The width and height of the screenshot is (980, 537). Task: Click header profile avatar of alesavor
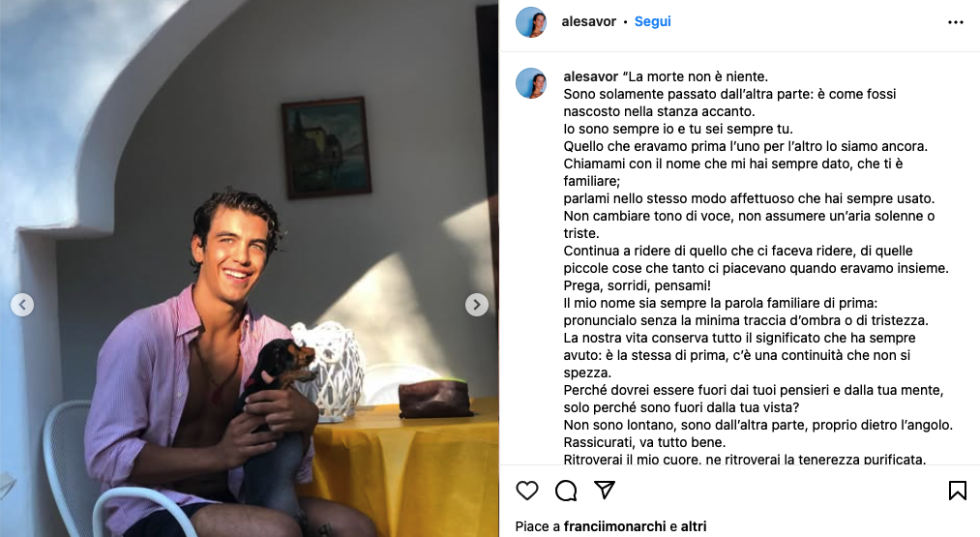531,22
